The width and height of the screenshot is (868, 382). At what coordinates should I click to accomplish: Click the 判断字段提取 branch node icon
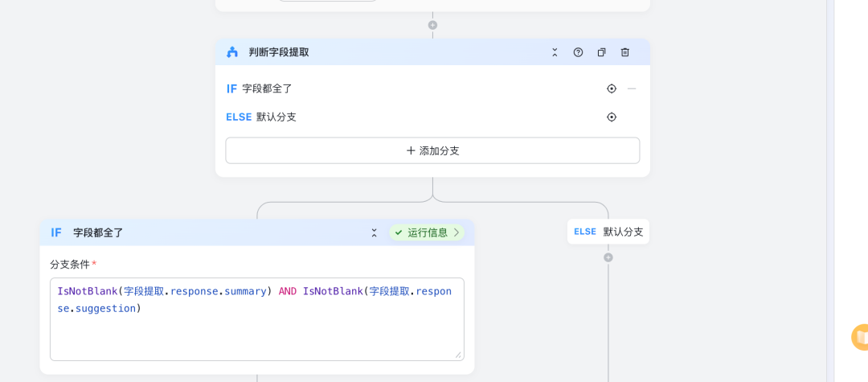click(x=232, y=52)
